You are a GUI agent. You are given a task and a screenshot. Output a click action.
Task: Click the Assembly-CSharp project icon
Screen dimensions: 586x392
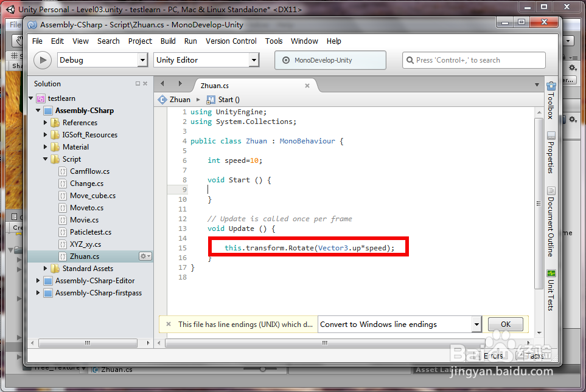[x=48, y=111]
